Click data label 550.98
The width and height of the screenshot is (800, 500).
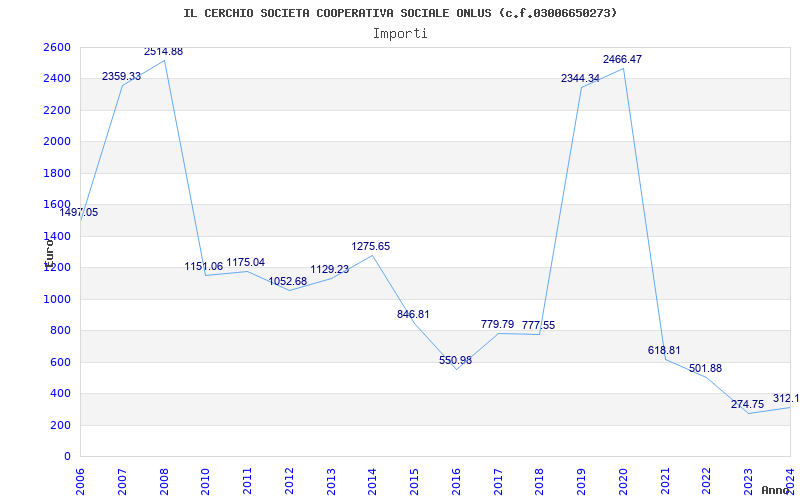tap(455, 360)
